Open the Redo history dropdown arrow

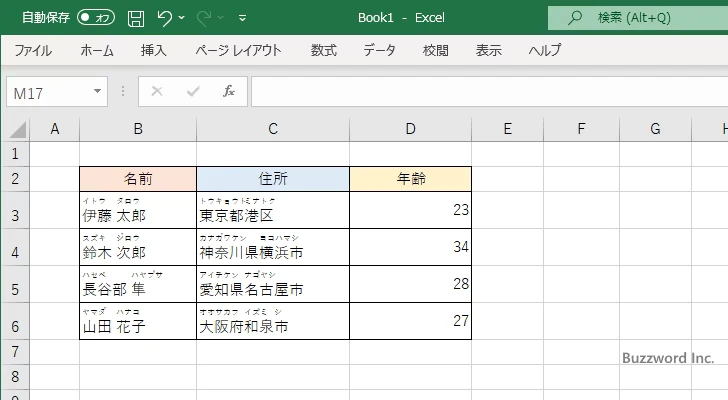click(x=221, y=18)
